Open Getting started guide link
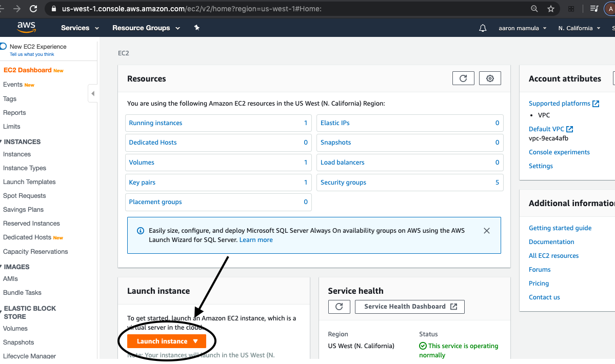 pyautogui.click(x=560, y=228)
